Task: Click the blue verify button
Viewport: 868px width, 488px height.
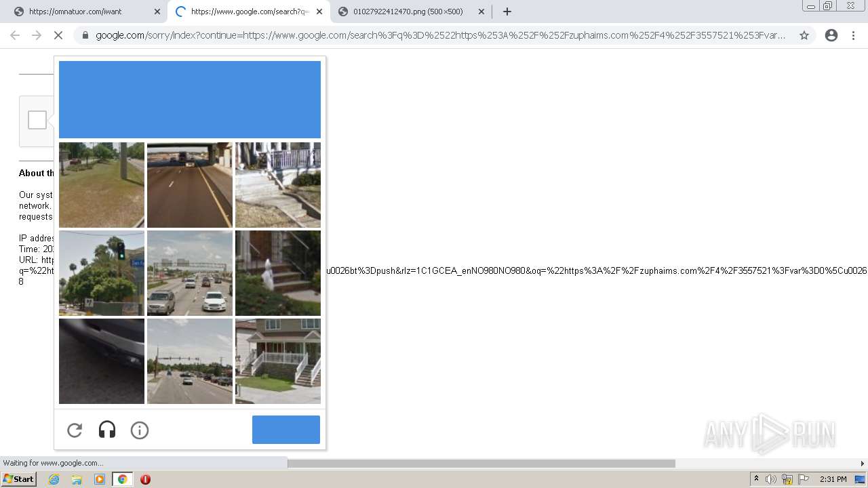Action: pos(286,430)
